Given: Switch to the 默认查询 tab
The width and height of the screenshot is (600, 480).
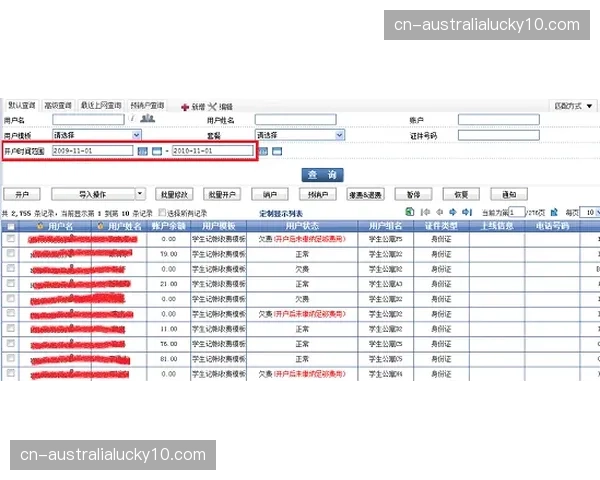Looking at the screenshot, I should coord(22,105).
